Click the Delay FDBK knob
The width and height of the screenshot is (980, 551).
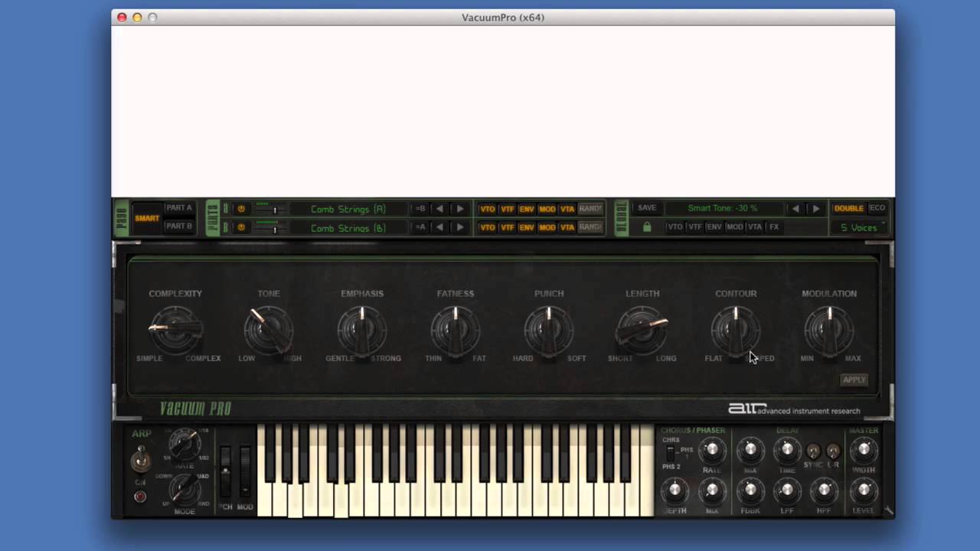(x=750, y=491)
